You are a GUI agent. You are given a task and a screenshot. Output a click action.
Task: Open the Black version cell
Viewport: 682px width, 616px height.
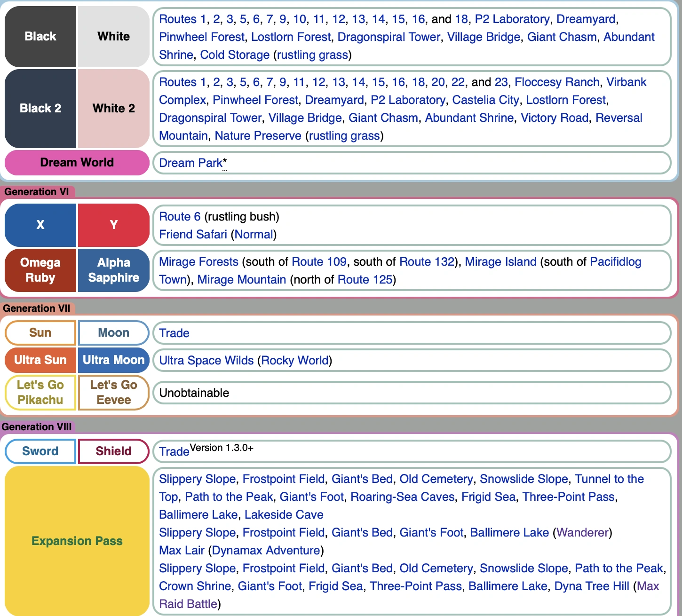[40, 37]
